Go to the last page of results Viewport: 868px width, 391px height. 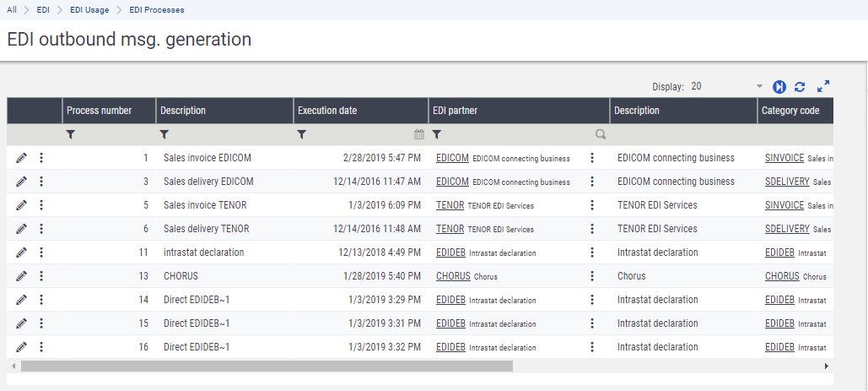(779, 86)
